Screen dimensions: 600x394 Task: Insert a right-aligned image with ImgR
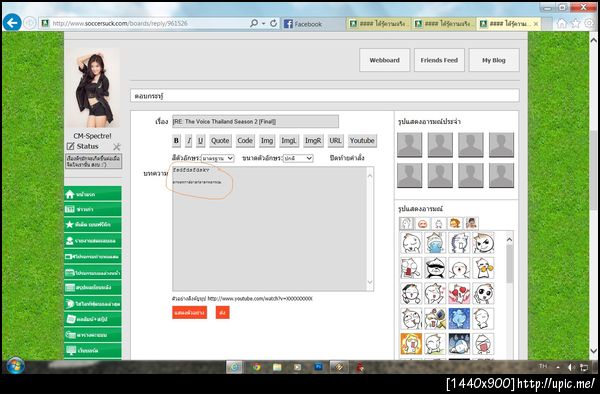coord(313,140)
